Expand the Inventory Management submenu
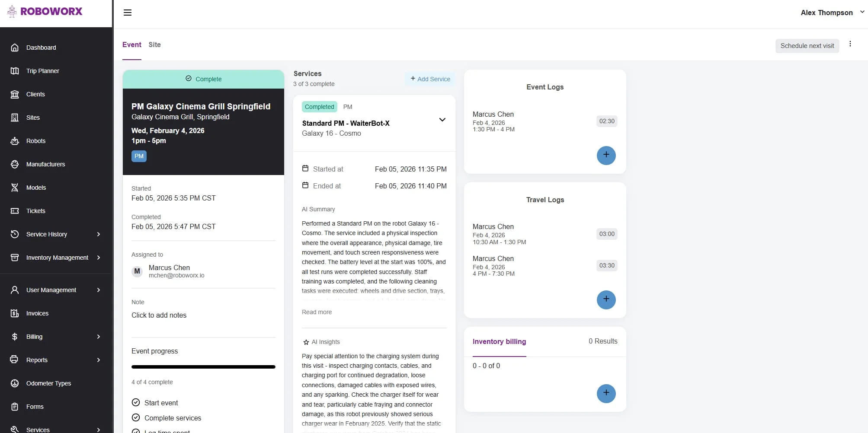Viewport: 868px width, 433px height. (99, 258)
